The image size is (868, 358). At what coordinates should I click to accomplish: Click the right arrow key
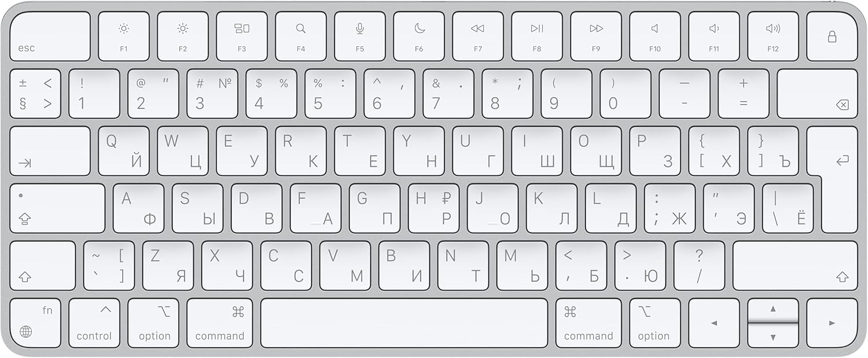pos(832,323)
